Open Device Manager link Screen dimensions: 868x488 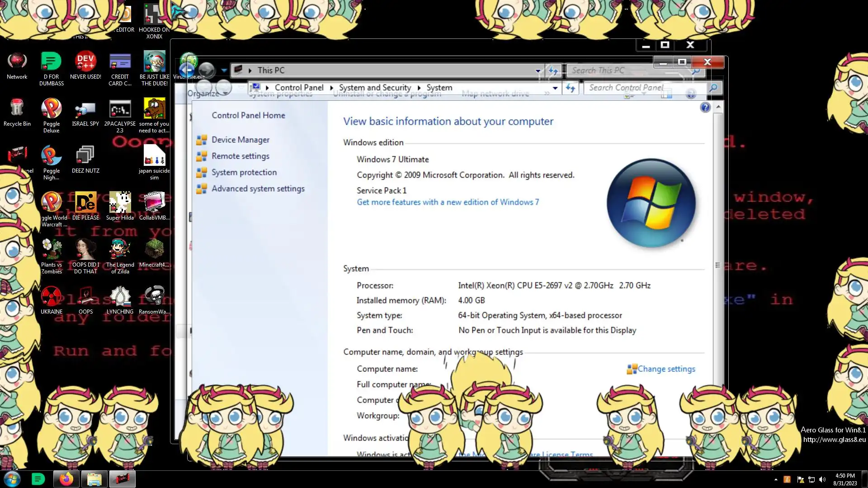point(240,140)
